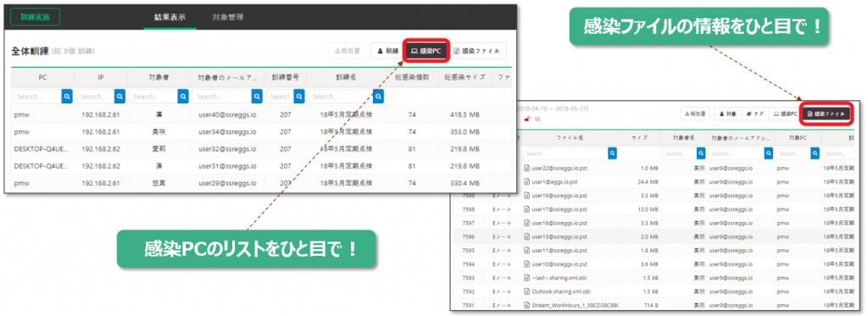Open the 対象管理 tab
Viewport: 868px width, 316px height.
pos(227,17)
